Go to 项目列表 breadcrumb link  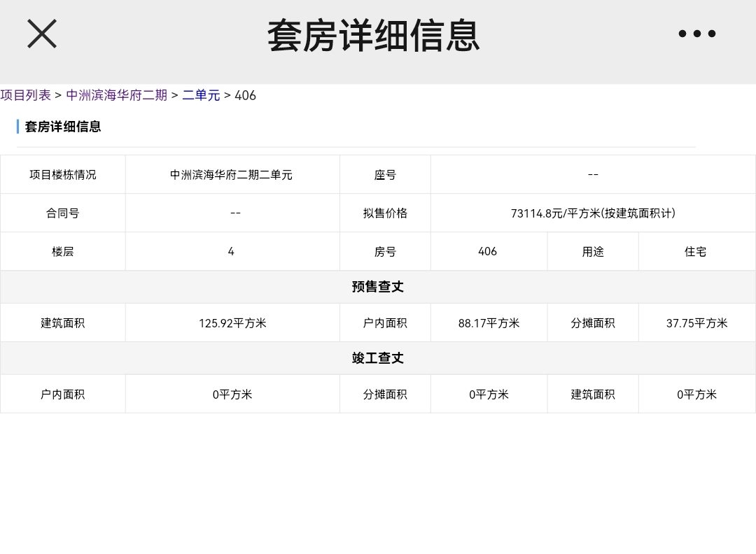(x=26, y=95)
